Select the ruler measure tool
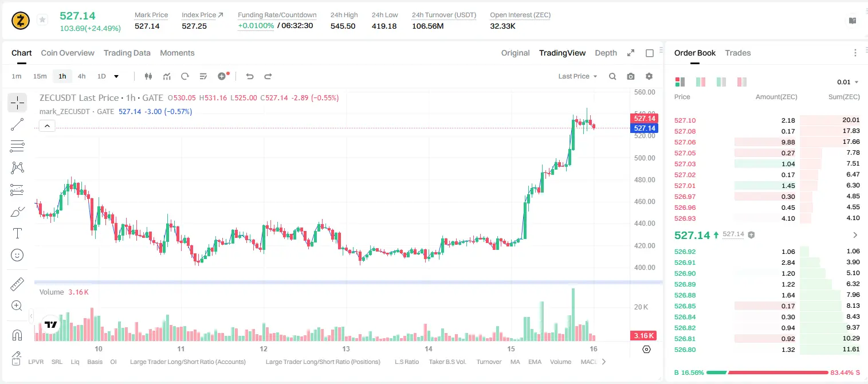Viewport: 868px width, 384px height. pyautogui.click(x=17, y=284)
